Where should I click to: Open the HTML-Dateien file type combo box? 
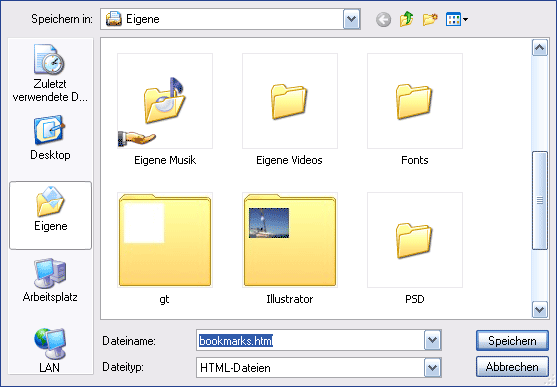click(x=319, y=367)
